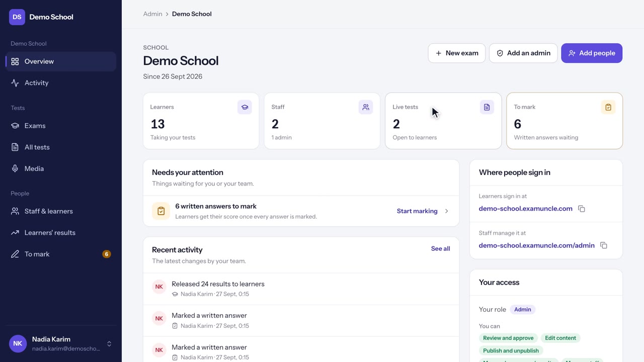
Task: Click the pulse icon next to Activity
Action: pyautogui.click(x=15, y=83)
